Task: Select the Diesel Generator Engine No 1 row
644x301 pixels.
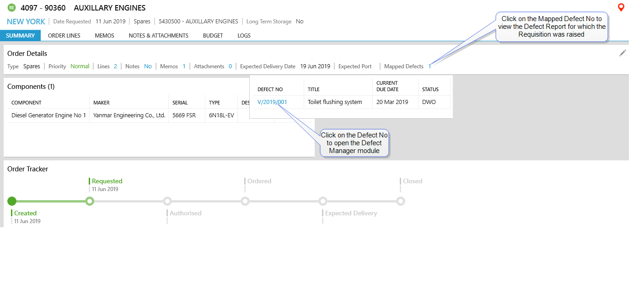Action: [x=48, y=115]
